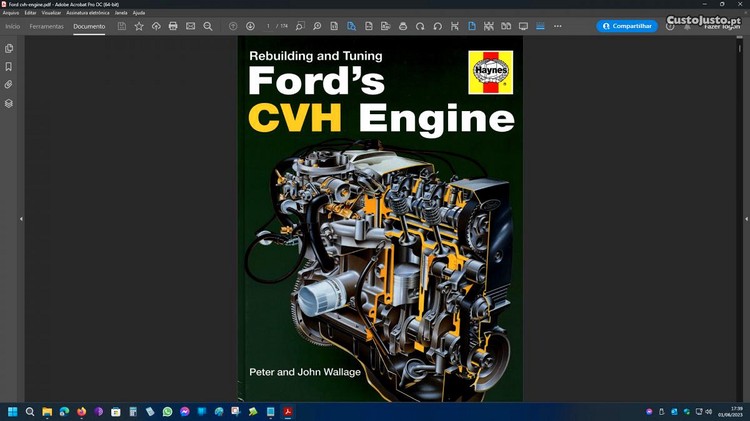The height and width of the screenshot is (421, 750).
Task: Send file by email envelope icon
Action: pos(190,26)
